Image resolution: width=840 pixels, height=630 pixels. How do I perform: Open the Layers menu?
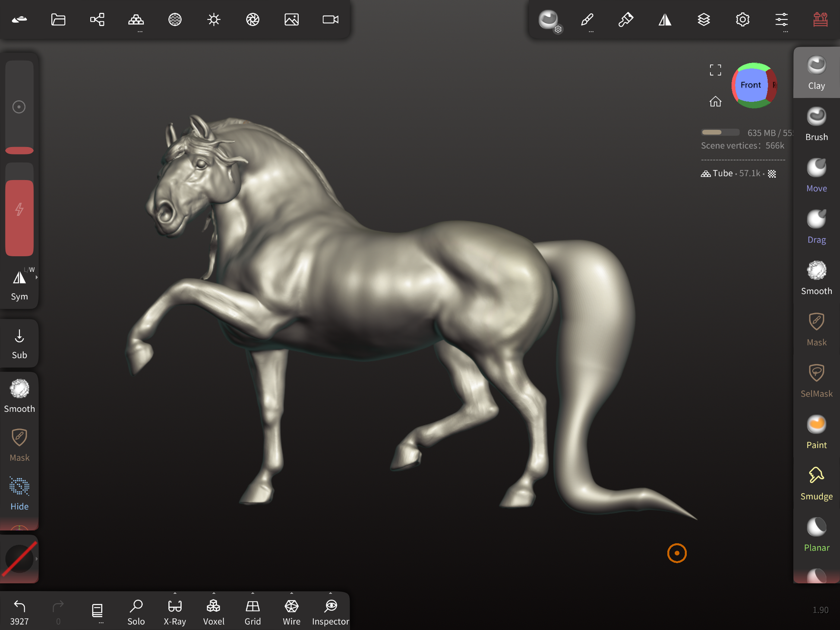pyautogui.click(x=704, y=19)
